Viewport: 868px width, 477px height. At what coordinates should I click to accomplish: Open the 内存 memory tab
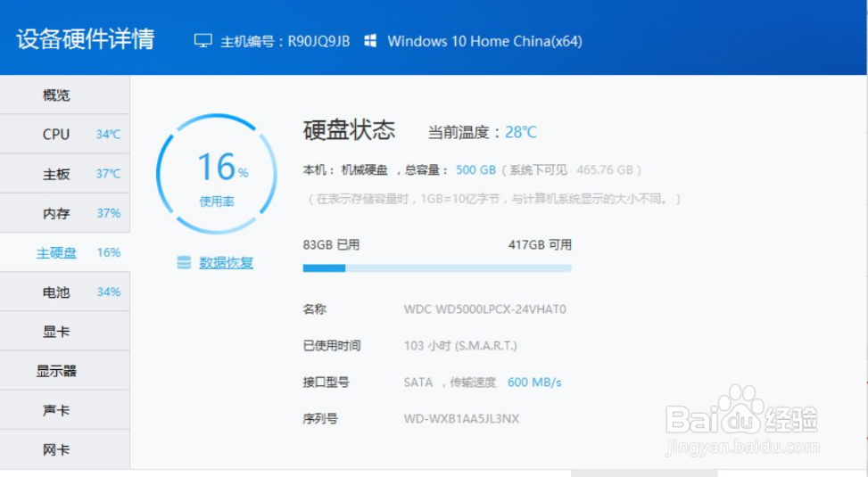click(x=65, y=213)
